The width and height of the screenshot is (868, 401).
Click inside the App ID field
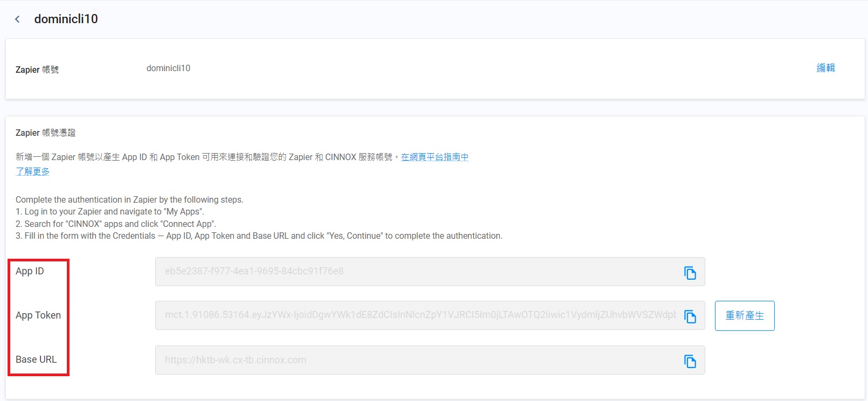[430, 272]
